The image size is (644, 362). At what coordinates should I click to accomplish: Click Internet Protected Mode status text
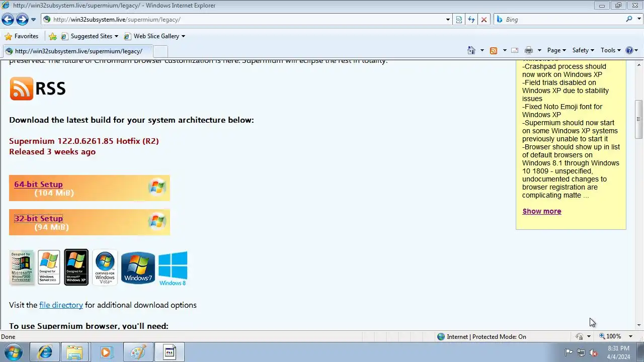click(x=487, y=337)
